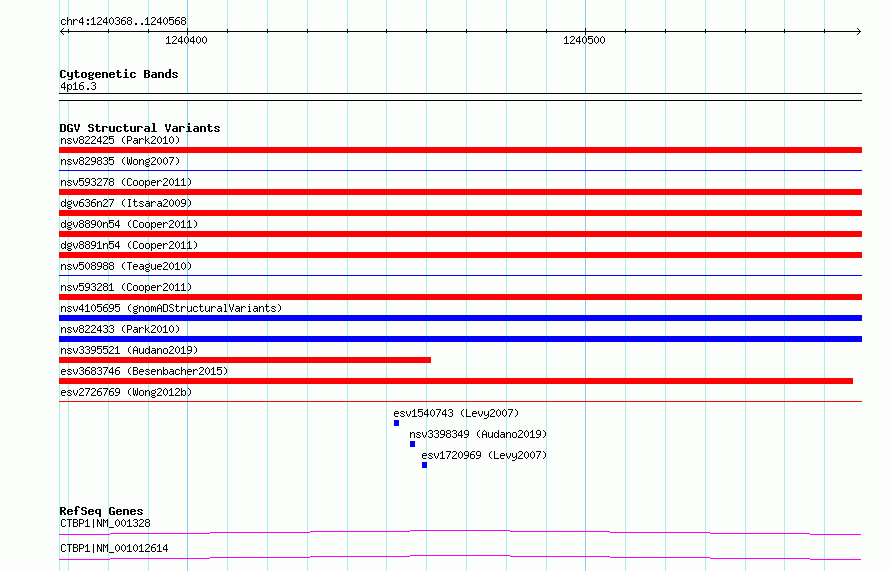Open nsv593278 (Cooper2011) variant details
Viewport: 890px width, 571px height.
(x=126, y=182)
